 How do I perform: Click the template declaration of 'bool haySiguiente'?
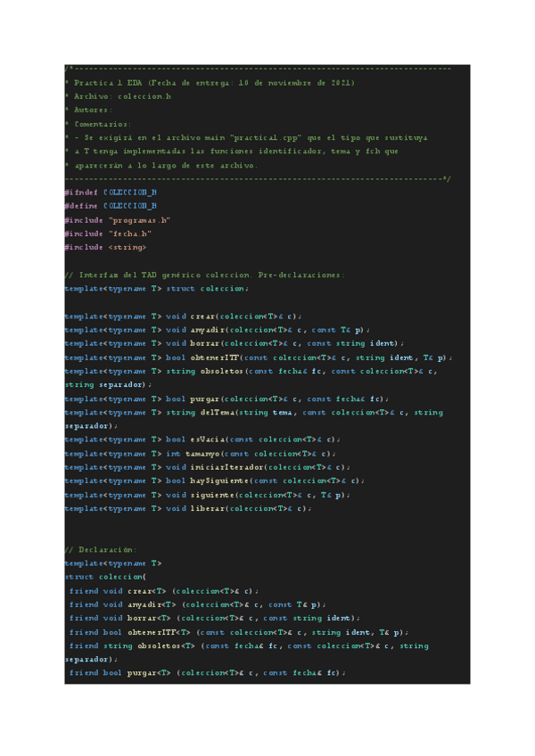(x=215, y=481)
